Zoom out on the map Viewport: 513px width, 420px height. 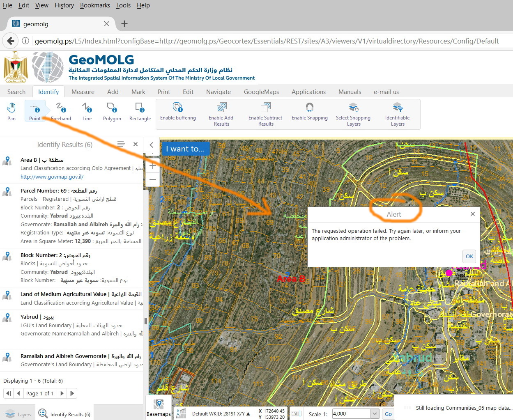coord(153,179)
